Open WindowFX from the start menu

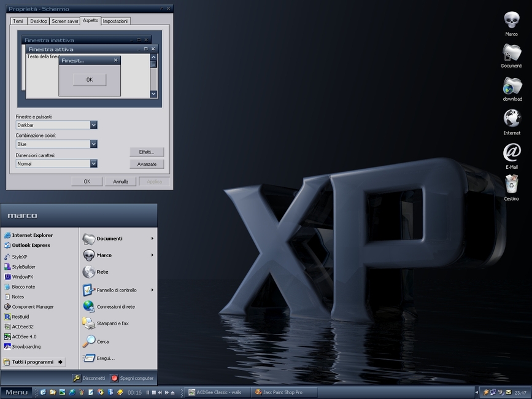18,277
